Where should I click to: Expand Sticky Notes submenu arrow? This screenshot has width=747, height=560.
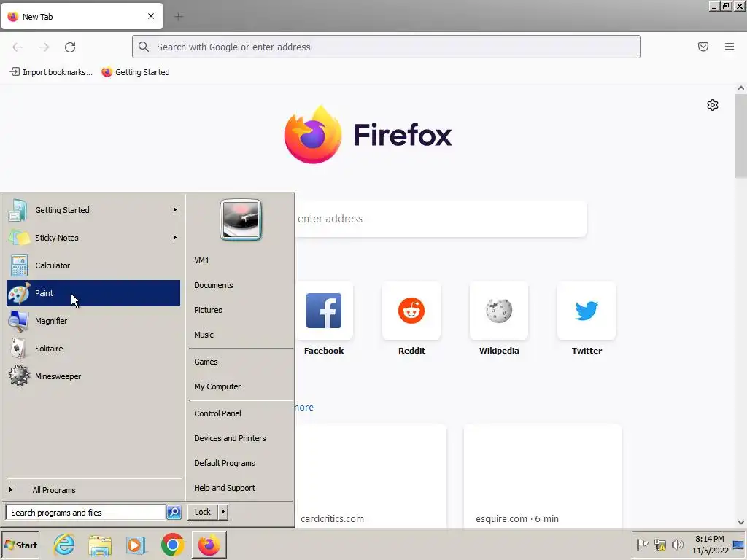(x=175, y=237)
